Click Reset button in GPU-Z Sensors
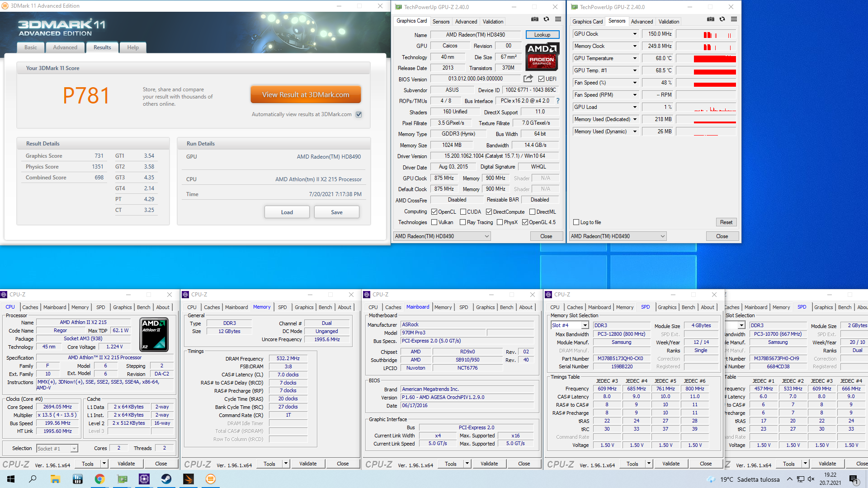 726,222
